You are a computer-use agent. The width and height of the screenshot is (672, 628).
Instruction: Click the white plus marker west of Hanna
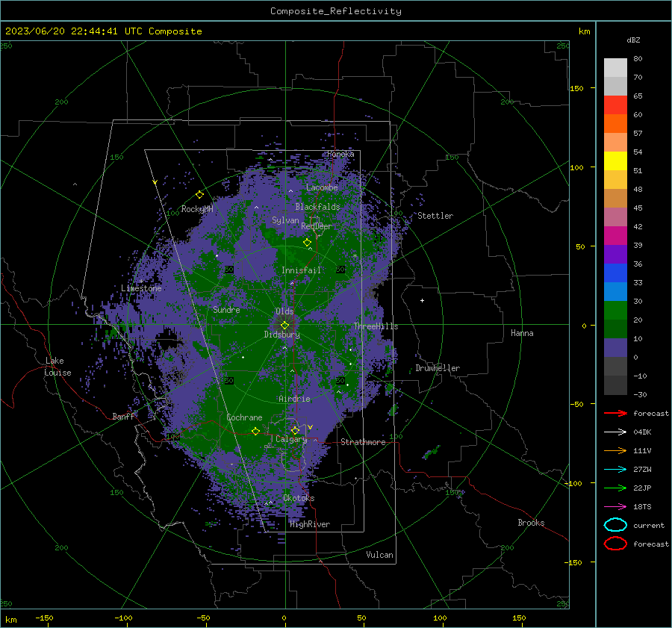[422, 300]
